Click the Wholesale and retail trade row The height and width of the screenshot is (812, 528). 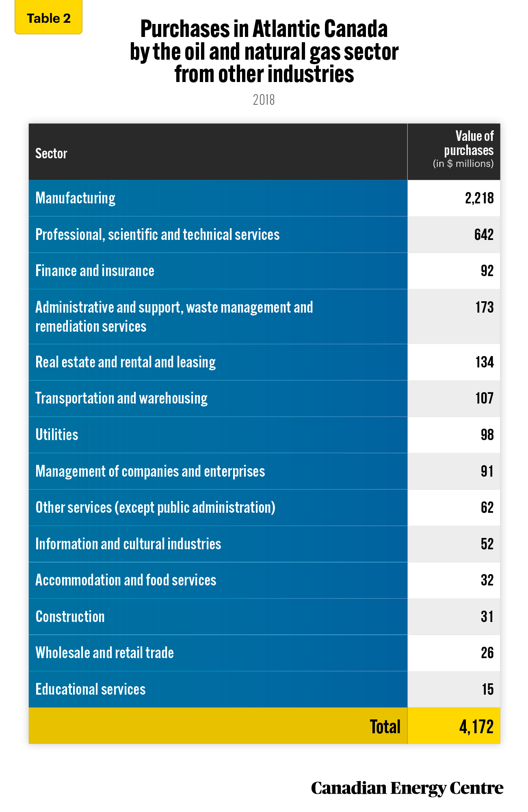click(x=264, y=653)
